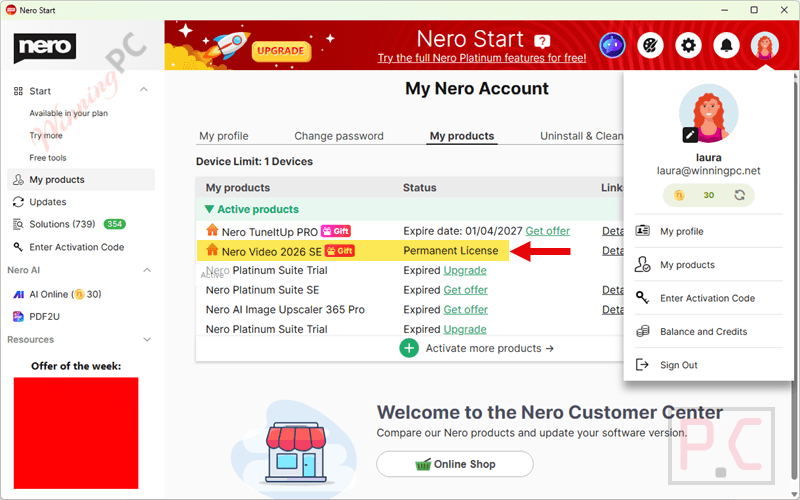Select Free tools in the sidebar
Image resolution: width=800 pixels, height=500 pixels.
47,158
